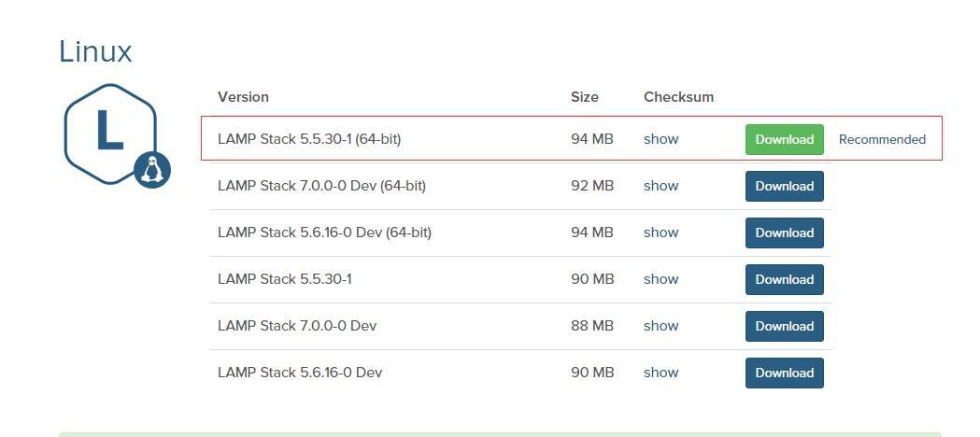Viewport: 980px width, 437px height.
Task: Click 90 MB size of 32-bit 5.6.16-0 Dev
Action: point(592,373)
